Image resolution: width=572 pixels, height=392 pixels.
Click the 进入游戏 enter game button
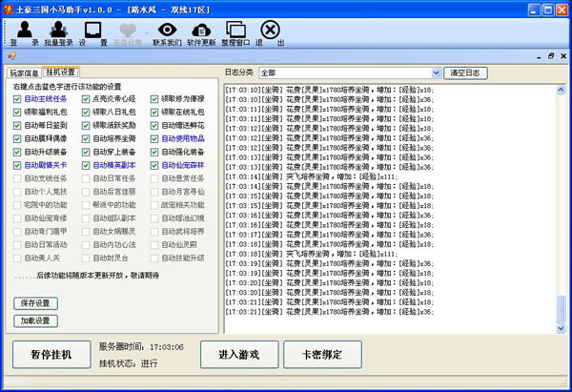[239, 355]
